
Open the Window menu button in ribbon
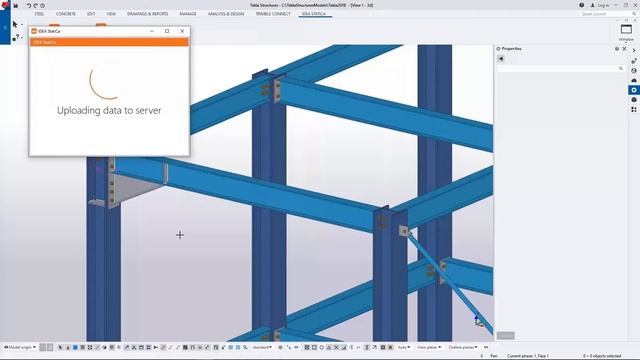click(x=626, y=32)
